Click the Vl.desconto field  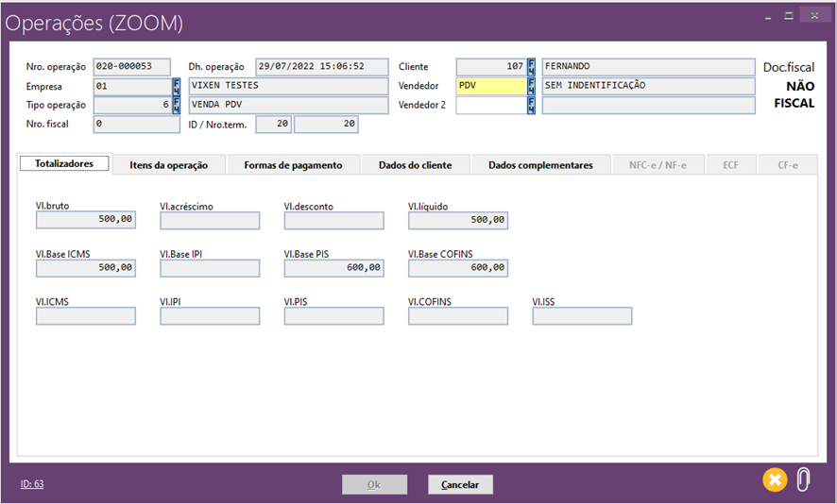point(333,220)
